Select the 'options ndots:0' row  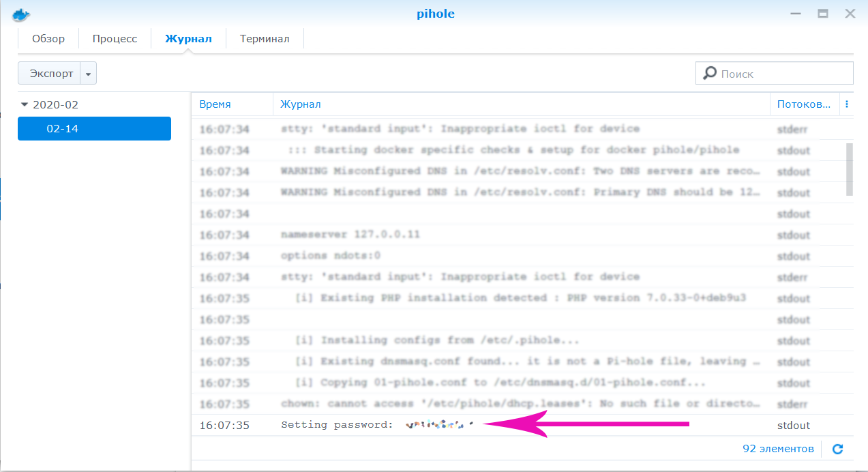(518, 256)
